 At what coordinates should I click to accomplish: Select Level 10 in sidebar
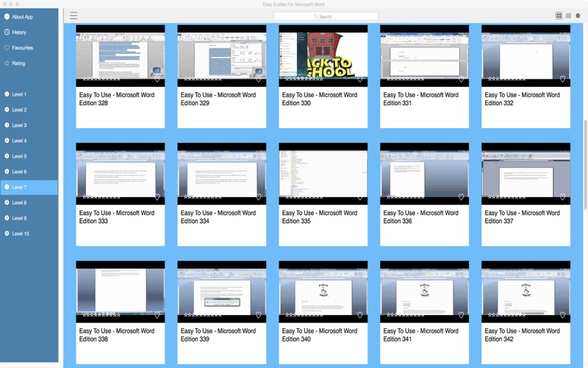[29, 233]
